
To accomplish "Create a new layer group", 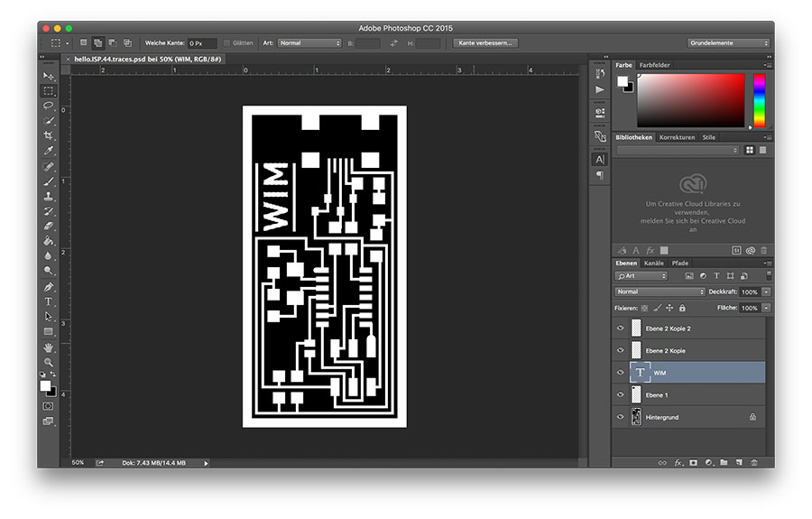I will [x=724, y=462].
